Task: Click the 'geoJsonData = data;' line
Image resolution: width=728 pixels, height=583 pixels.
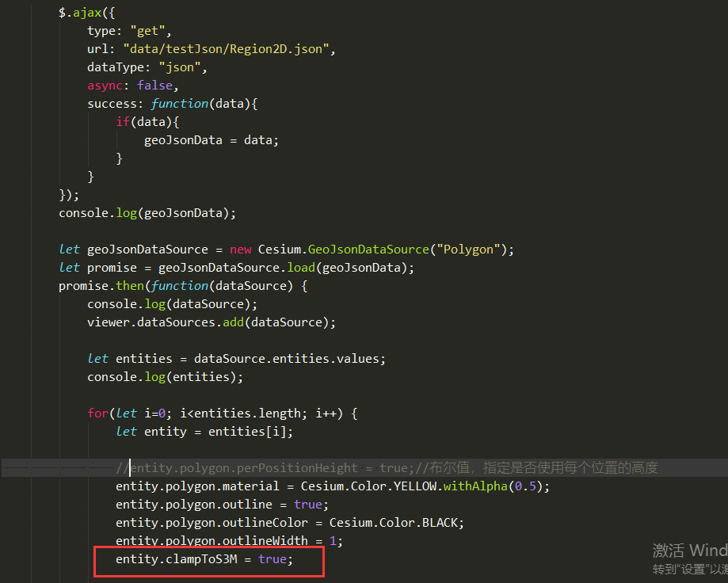Action: coord(212,140)
